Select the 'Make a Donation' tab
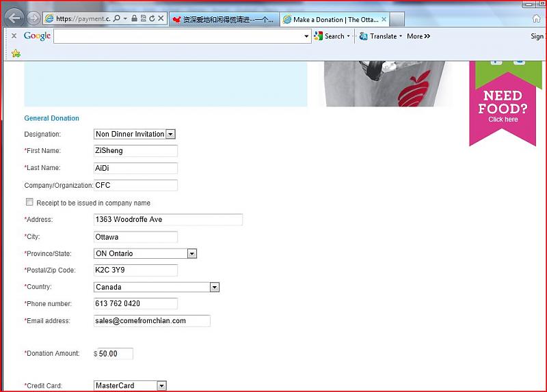Viewport: 547px width, 392px height. click(x=335, y=20)
